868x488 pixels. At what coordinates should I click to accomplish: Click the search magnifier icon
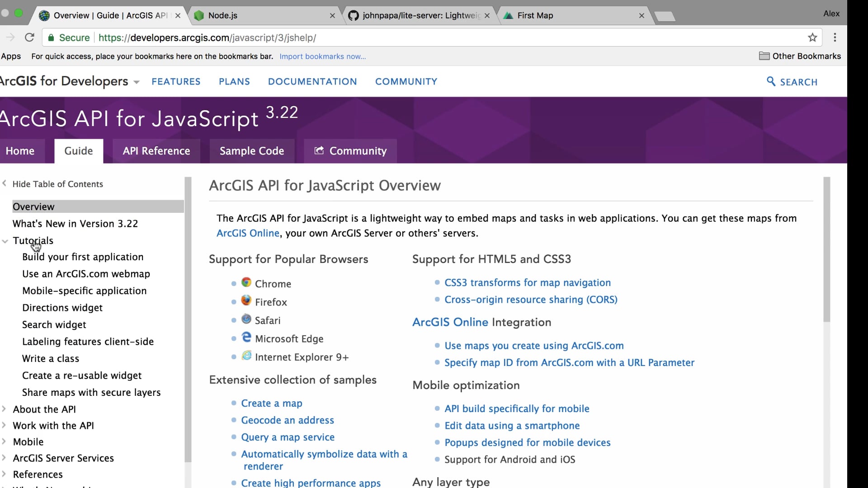771,81
